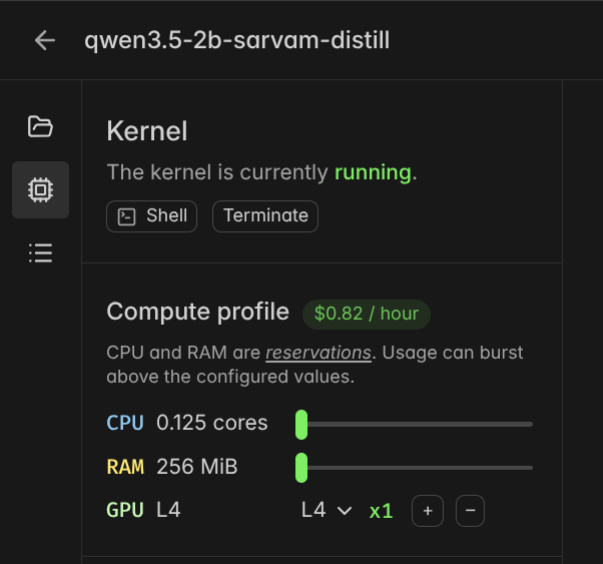Image resolution: width=603 pixels, height=564 pixels.
Task: Adjust the RAM slider handle
Action: (x=302, y=468)
